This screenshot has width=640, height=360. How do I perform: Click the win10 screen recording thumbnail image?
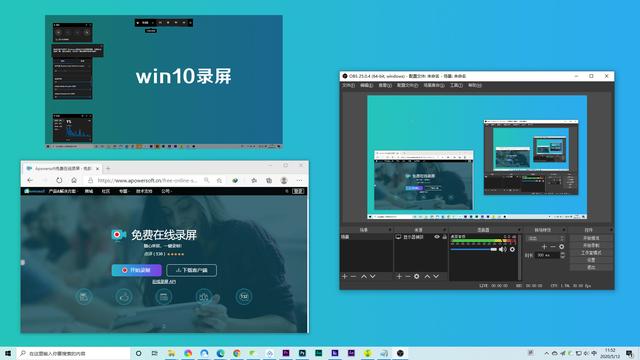[164, 82]
